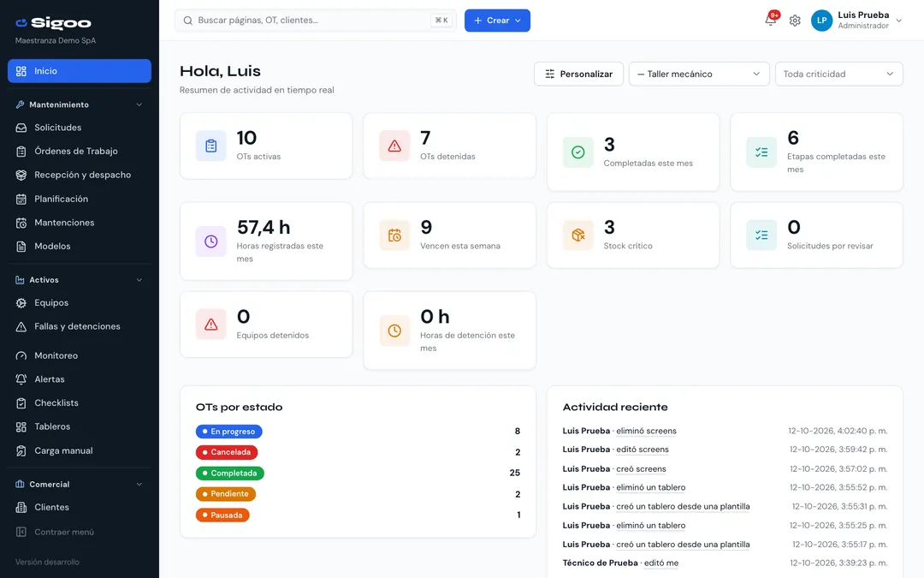Viewport: 924px width, 578px height.
Task: Open settings gear icon
Action: [x=795, y=21]
